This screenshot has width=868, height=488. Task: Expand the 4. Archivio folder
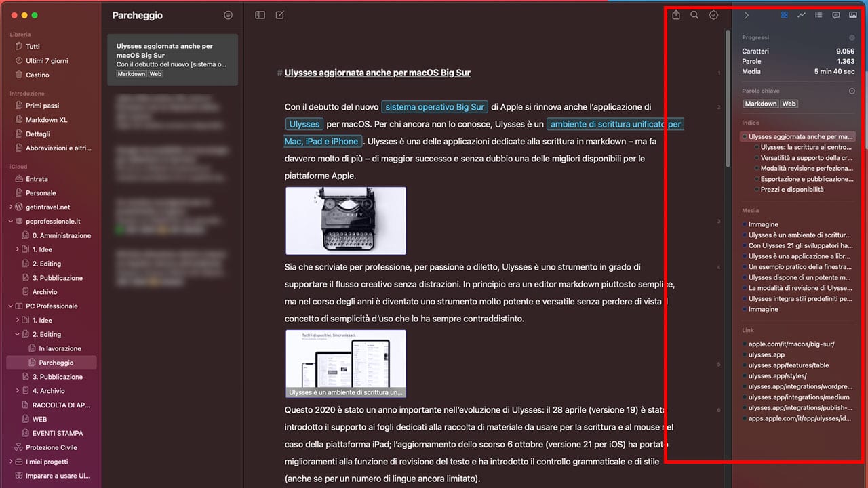pyautogui.click(x=18, y=391)
